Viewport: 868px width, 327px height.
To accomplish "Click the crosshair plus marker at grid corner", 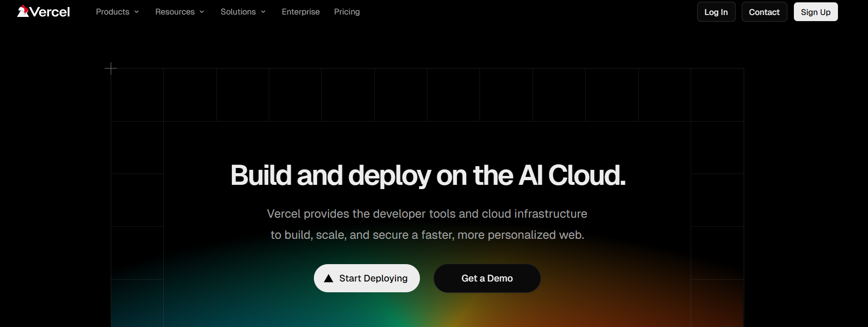I will click(111, 68).
